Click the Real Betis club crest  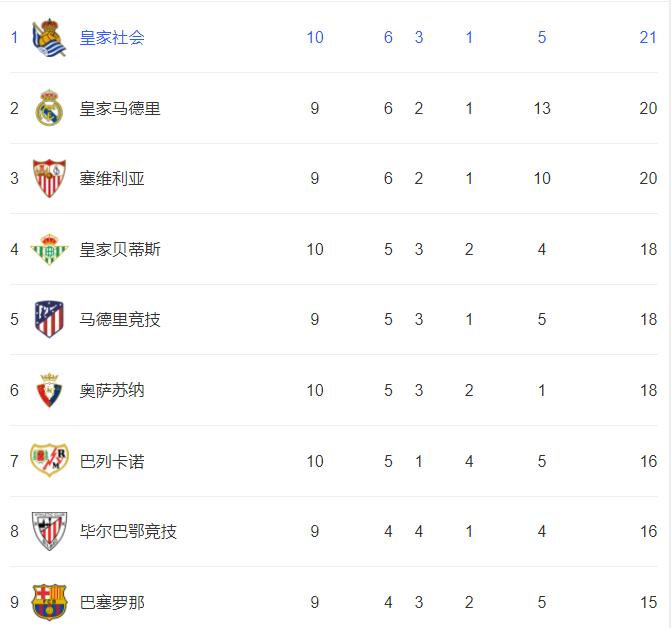49,249
